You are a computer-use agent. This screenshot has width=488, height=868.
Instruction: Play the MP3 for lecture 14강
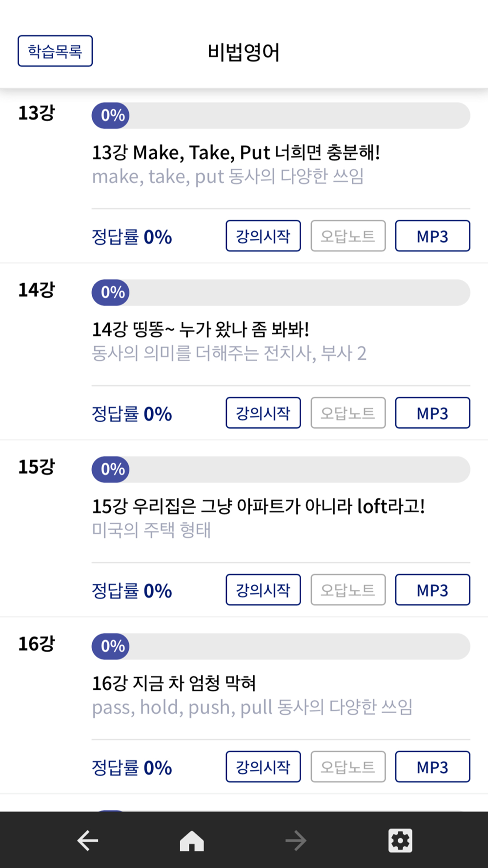[x=432, y=413]
